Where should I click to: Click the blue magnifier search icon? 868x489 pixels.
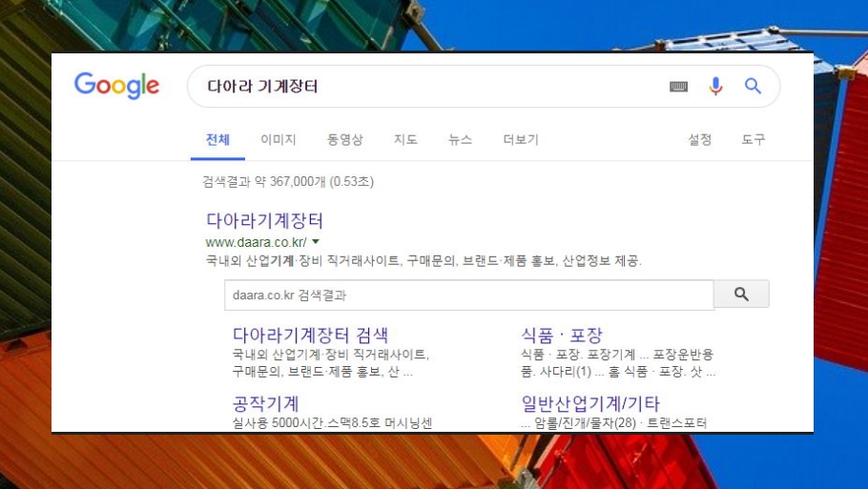(x=753, y=86)
